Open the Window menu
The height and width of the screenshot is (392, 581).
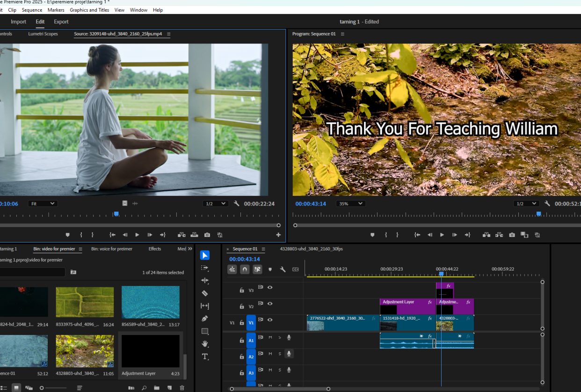[x=138, y=10]
